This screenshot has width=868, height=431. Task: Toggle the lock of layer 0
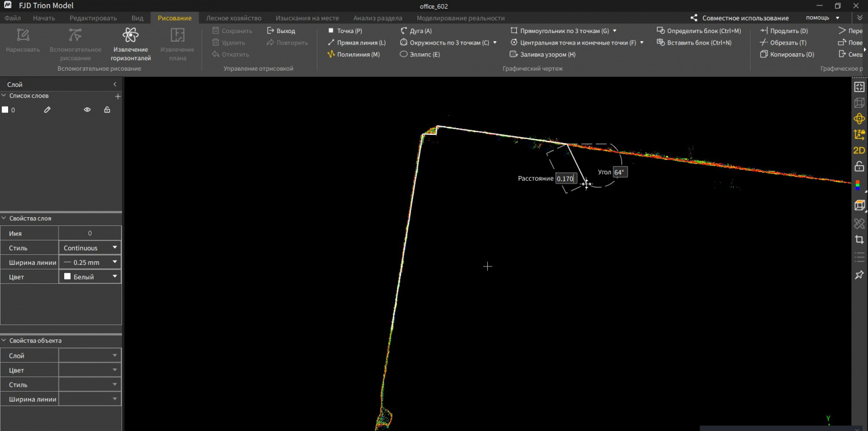point(107,109)
